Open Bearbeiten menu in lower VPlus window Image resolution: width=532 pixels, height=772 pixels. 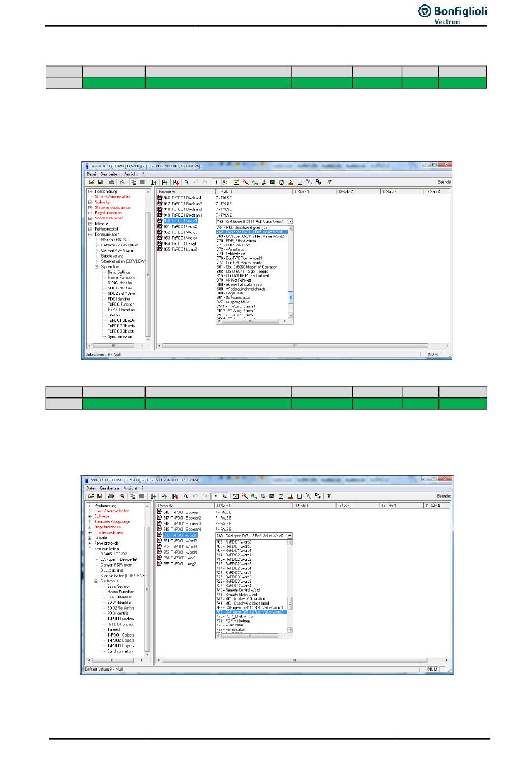click(x=109, y=488)
